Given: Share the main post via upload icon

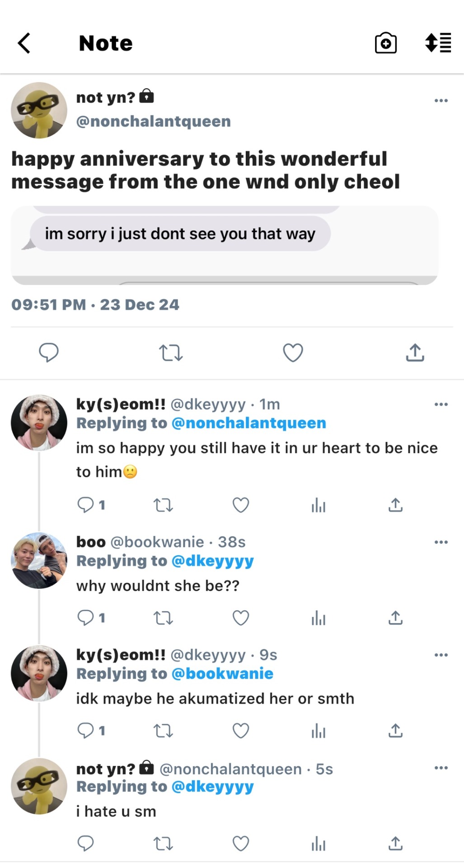Looking at the screenshot, I should 415,353.
